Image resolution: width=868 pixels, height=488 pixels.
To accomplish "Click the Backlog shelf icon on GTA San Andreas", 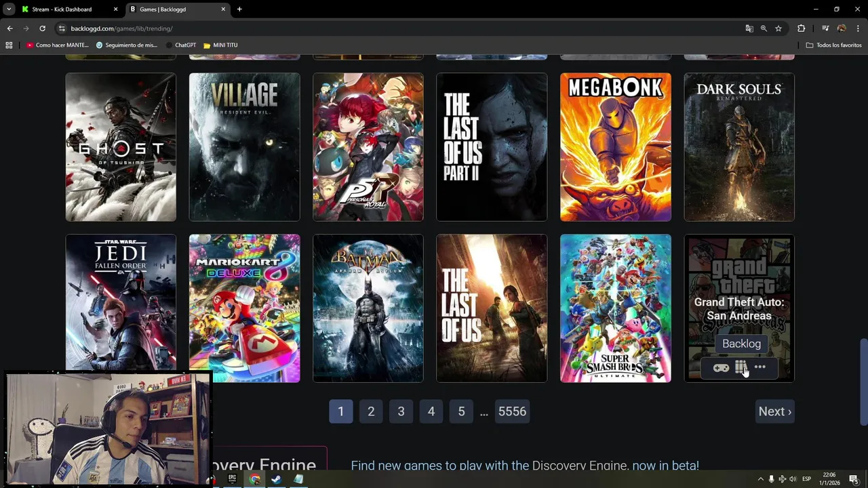I will 741,367.
